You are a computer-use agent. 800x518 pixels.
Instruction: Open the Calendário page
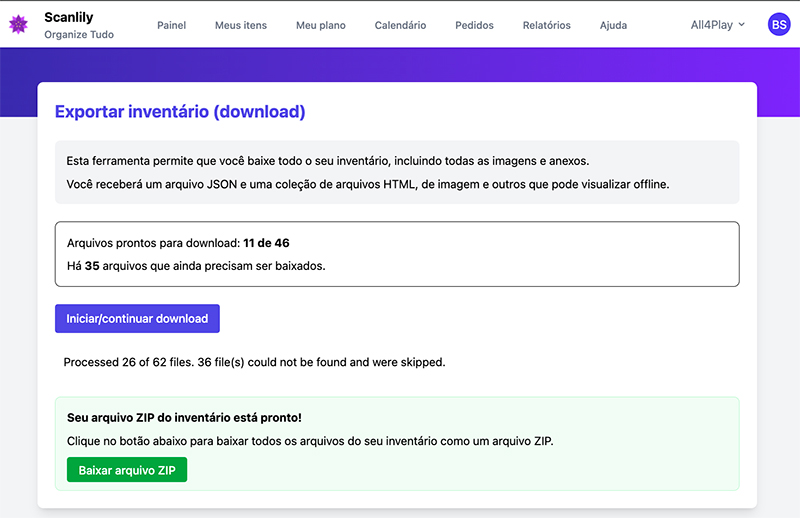[400, 25]
